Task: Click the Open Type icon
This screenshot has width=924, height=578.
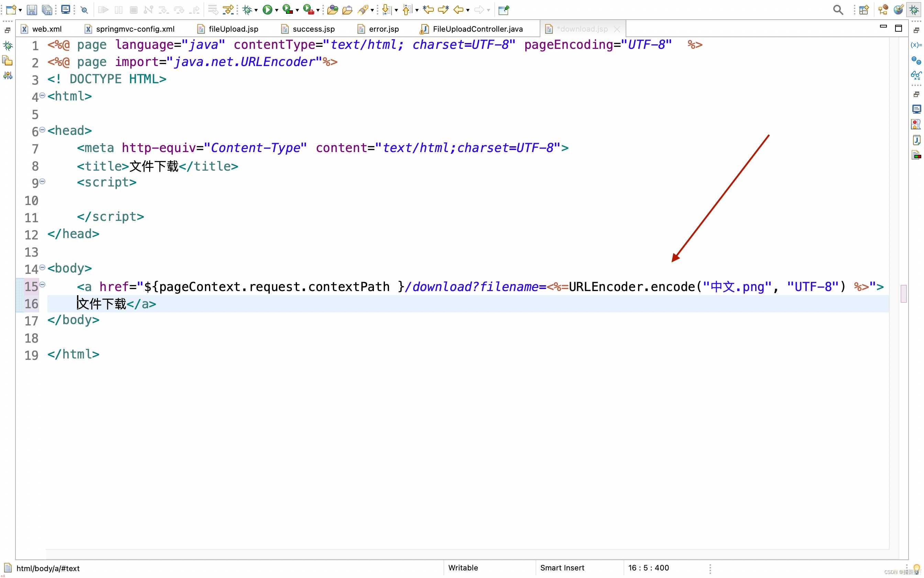Action: pos(332,10)
